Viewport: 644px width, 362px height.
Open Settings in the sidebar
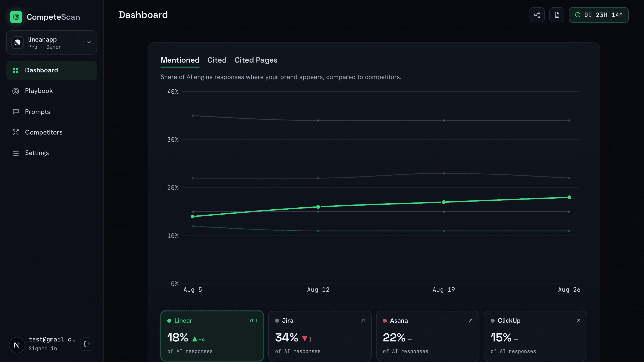(51, 153)
